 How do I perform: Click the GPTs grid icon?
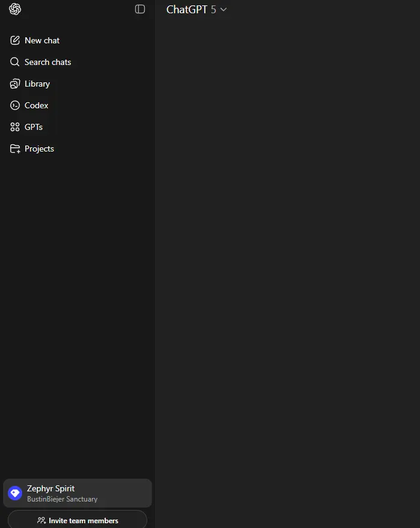pos(15,127)
